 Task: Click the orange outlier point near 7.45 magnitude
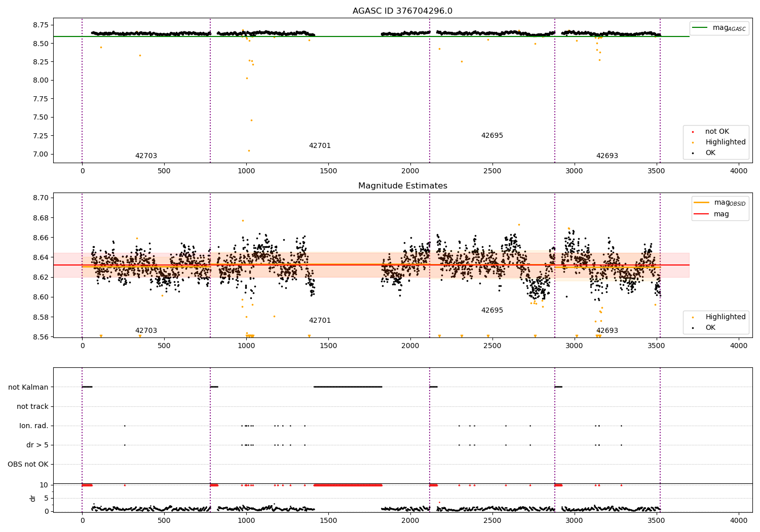coord(251,120)
